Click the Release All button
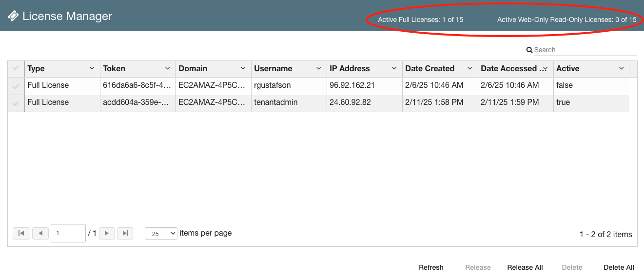644x280 pixels. click(525, 267)
